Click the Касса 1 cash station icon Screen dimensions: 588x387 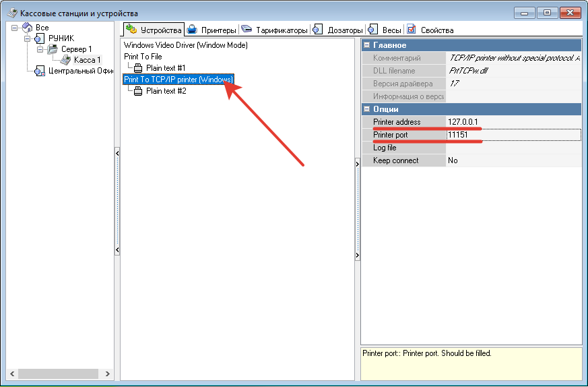click(x=66, y=60)
